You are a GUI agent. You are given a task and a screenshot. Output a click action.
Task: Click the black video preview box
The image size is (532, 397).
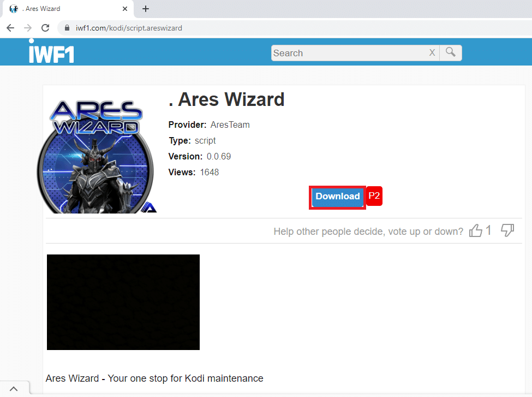click(123, 302)
